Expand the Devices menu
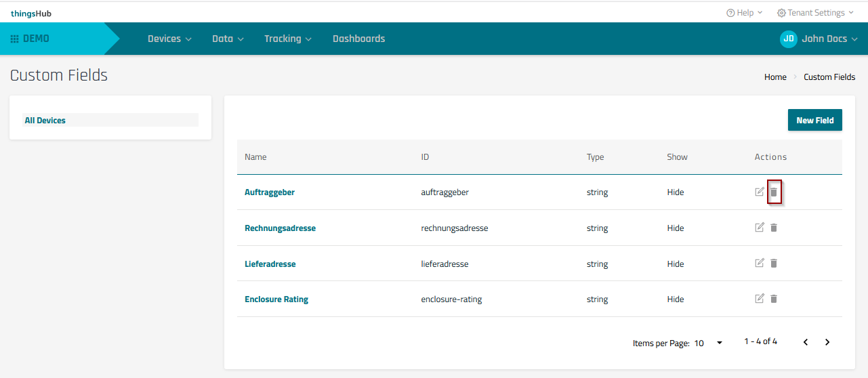 point(169,39)
